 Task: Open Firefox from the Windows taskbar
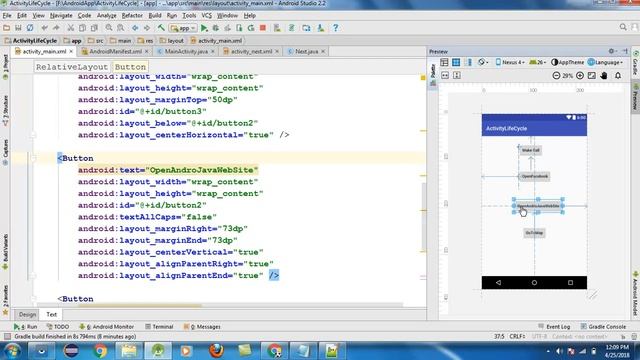click(x=216, y=351)
